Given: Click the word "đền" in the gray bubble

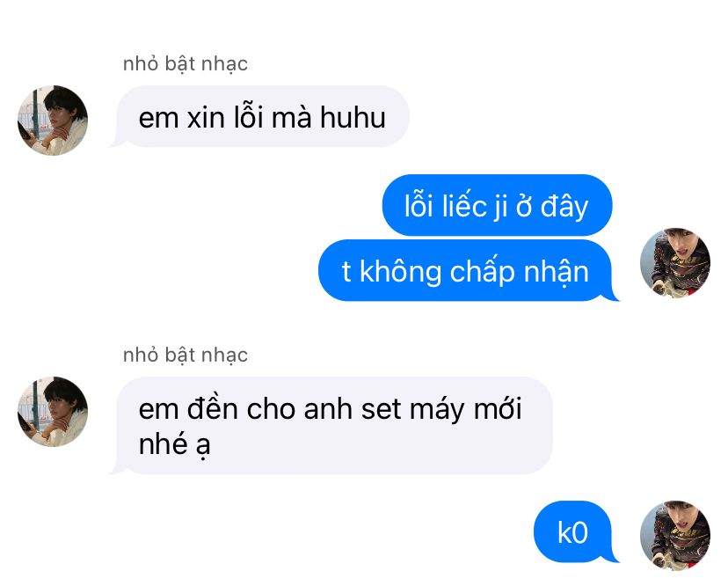Looking at the screenshot, I should 212,408.
